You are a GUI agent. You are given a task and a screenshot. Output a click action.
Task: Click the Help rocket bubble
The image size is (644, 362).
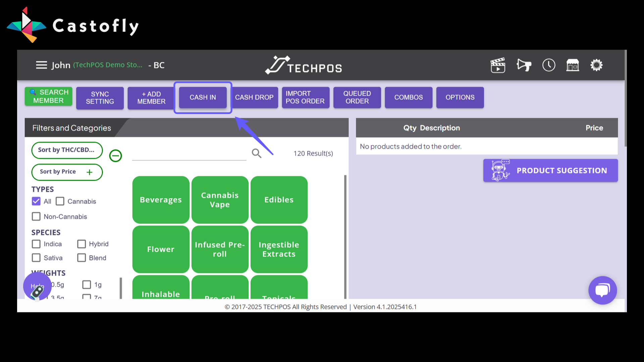pos(37,287)
